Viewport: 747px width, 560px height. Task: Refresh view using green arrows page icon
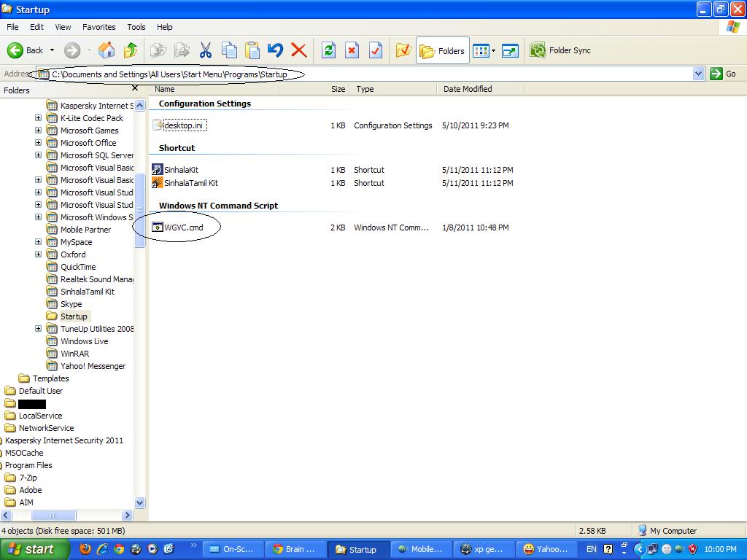coord(328,50)
